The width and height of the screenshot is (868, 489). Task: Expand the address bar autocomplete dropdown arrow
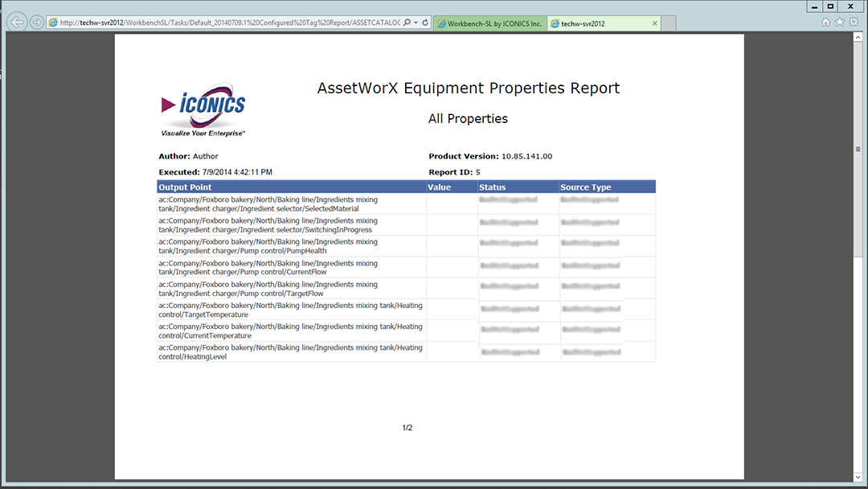pos(416,23)
